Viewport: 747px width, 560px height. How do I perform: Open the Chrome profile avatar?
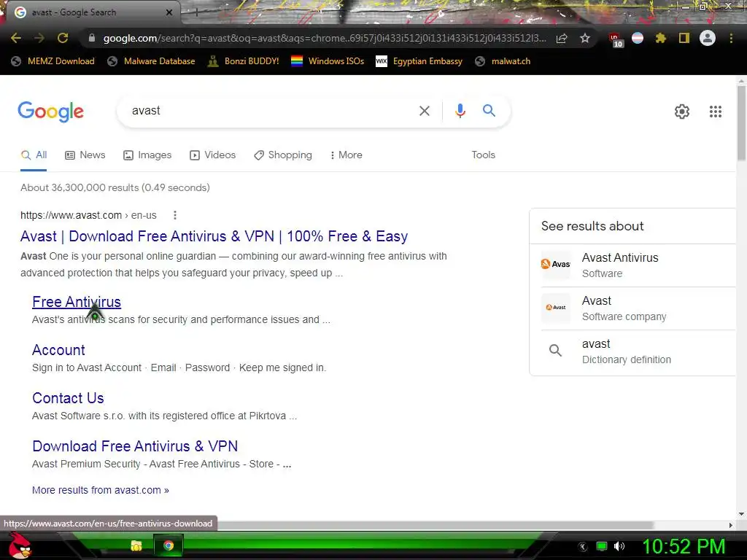pos(708,38)
